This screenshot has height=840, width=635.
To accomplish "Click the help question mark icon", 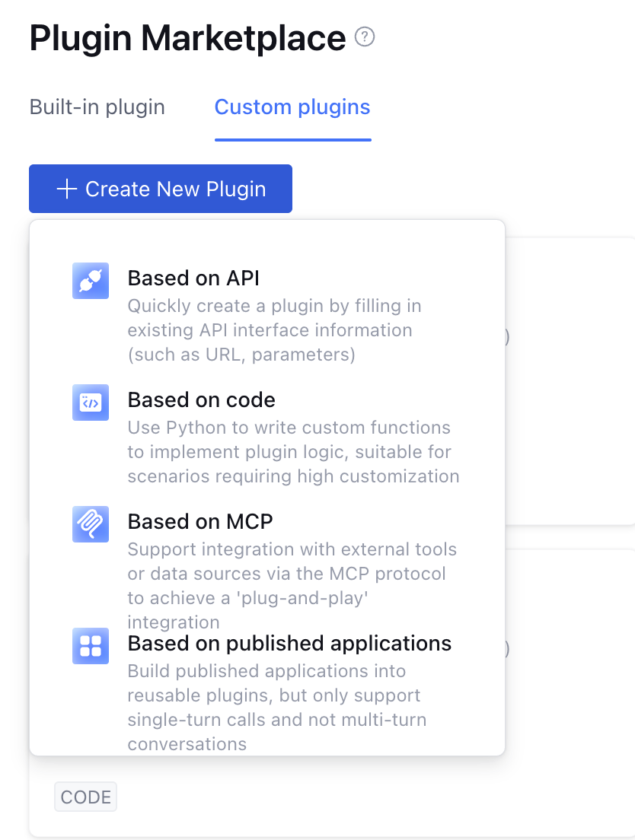I will coord(365,37).
